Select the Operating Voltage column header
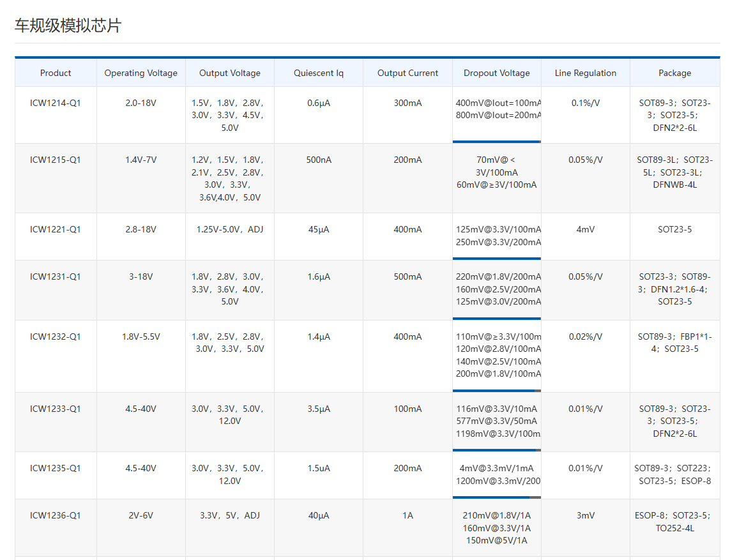Viewport: 737px width, 560px height. 141,73
